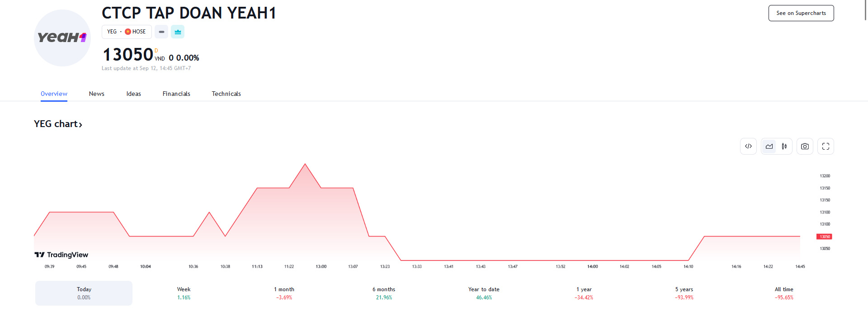This screenshot has height=326, width=868.
Task: Switch to the News tab
Action: (x=97, y=94)
